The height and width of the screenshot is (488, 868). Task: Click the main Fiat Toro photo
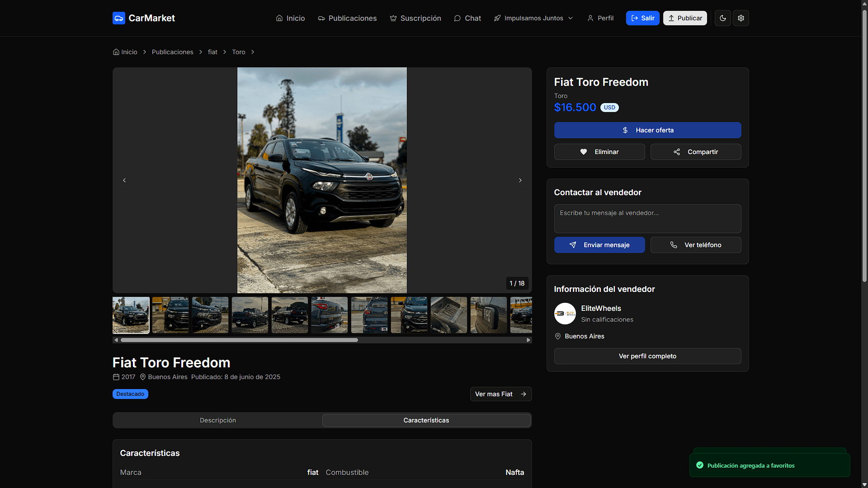click(322, 180)
